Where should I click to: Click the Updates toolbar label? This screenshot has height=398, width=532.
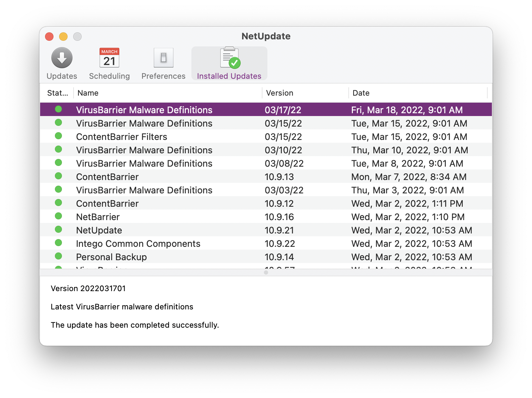[x=62, y=76]
